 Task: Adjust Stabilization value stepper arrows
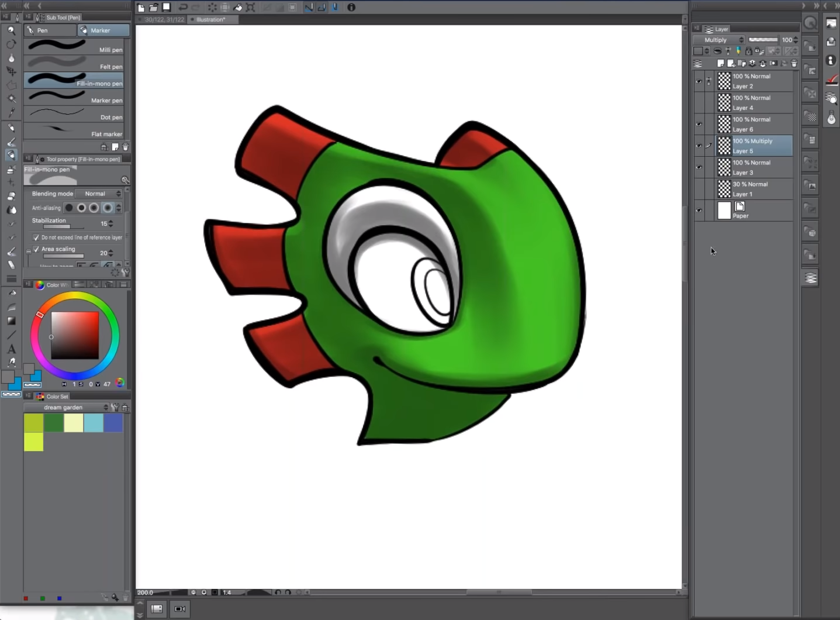tap(111, 223)
